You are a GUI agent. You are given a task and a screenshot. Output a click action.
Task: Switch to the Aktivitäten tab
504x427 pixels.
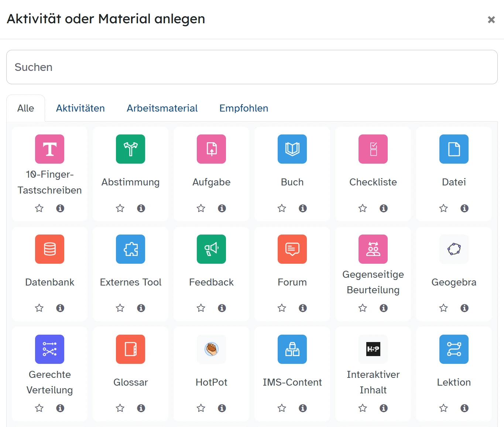[80, 108]
